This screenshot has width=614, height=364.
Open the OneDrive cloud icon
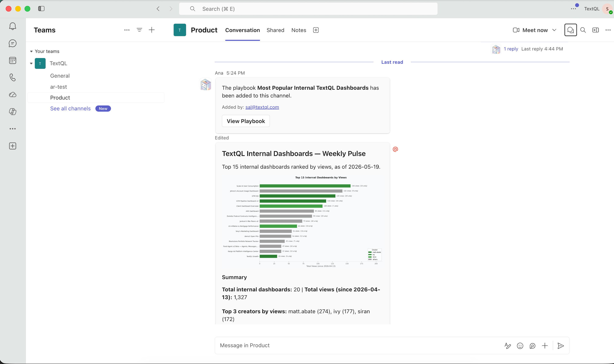click(13, 95)
